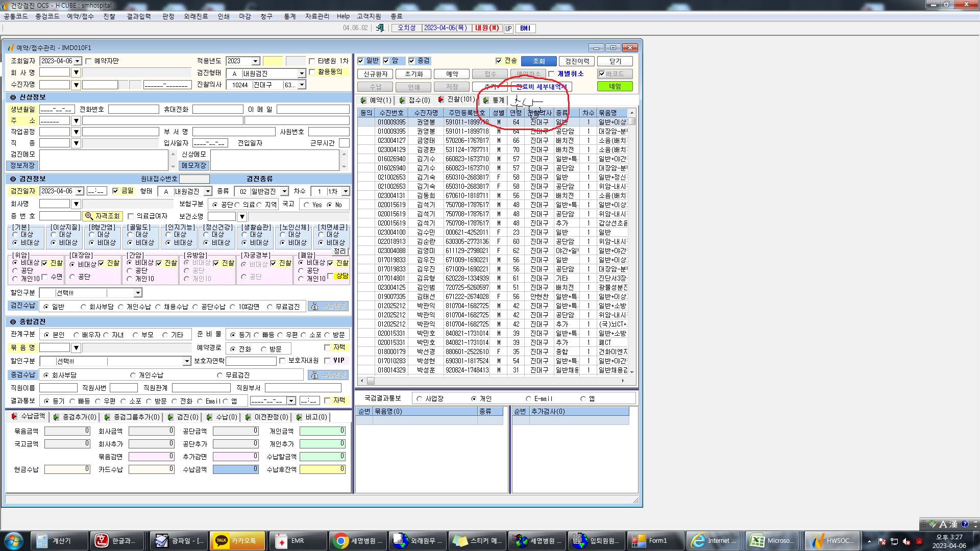Toggle the 예약자만 checkbox
The image size is (980, 551).
[x=88, y=61]
